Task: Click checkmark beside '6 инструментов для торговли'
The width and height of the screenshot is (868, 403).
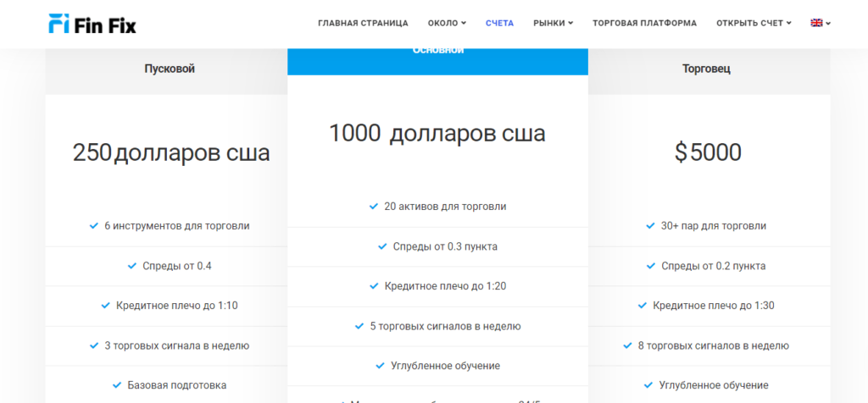Action: click(94, 226)
